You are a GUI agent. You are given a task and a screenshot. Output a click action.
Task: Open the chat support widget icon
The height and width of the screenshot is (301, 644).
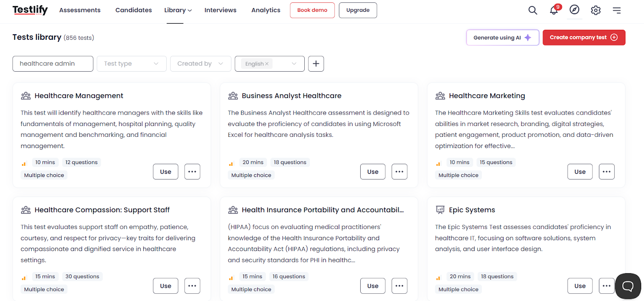point(628,286)
